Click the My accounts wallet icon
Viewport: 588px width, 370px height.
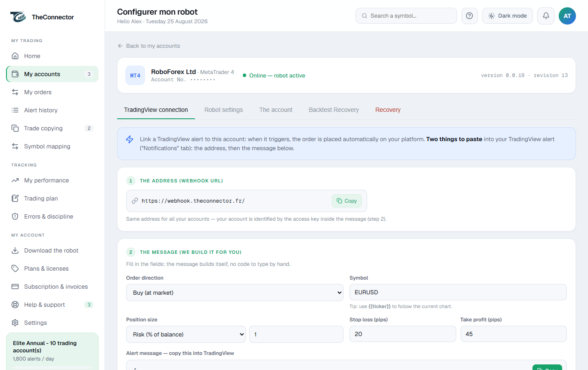point(15,74)
